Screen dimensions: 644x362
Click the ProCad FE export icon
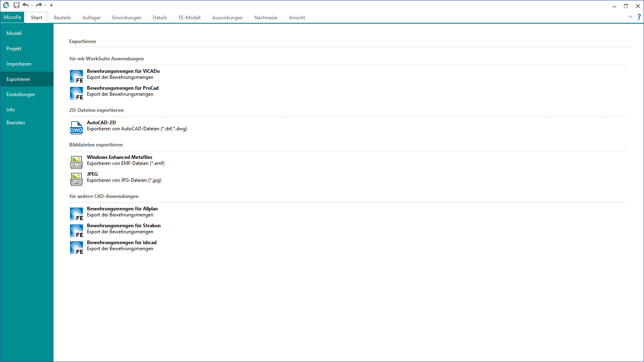[76, 93]
